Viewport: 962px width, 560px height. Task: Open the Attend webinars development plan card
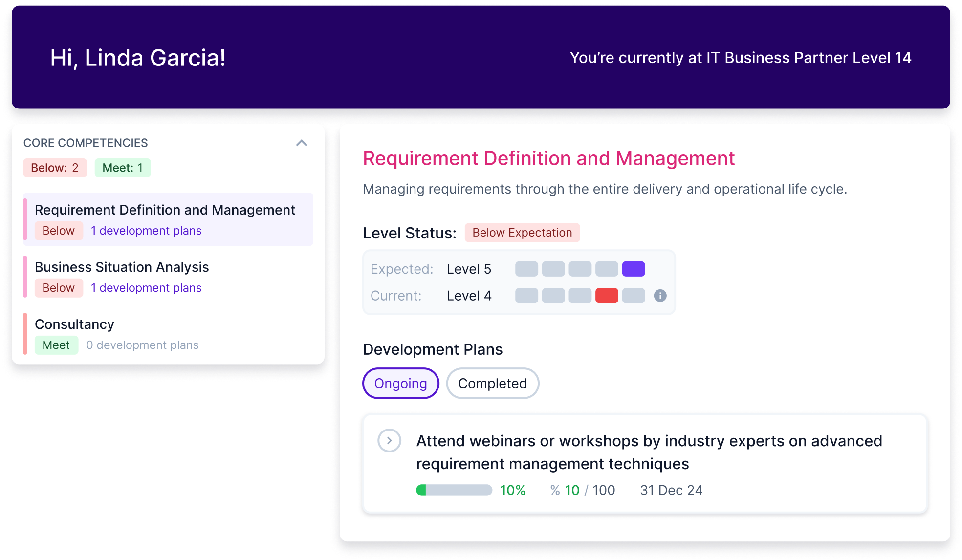[649, 452]
